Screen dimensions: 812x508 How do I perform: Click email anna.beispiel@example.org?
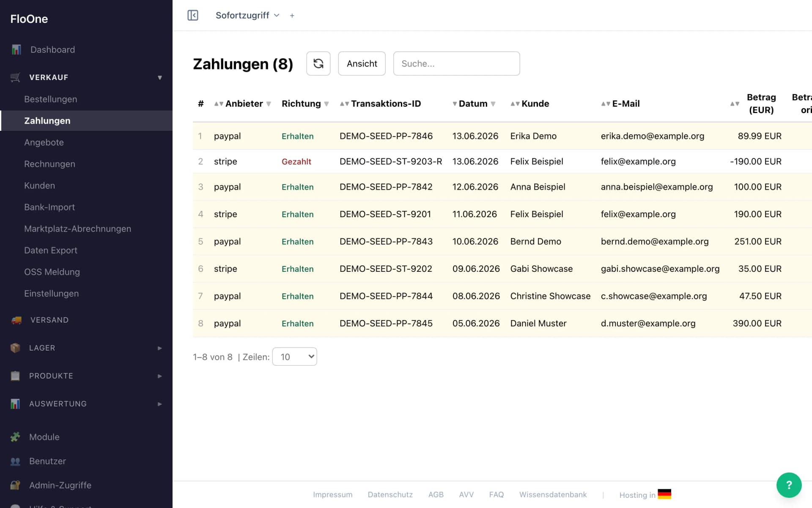pyautogui.click(x=657, y=187)
